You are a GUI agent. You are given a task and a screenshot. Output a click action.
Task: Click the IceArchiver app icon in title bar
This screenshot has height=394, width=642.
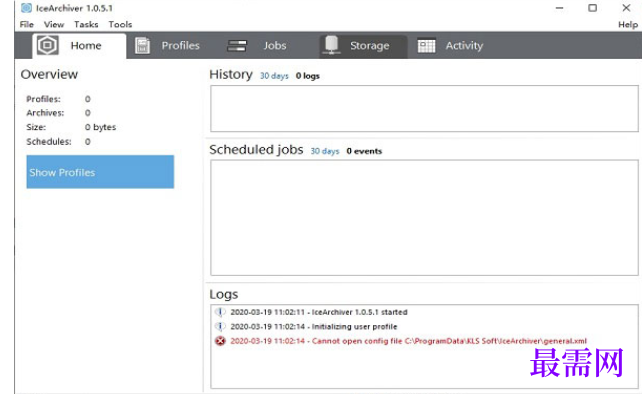tap(26, 8)
